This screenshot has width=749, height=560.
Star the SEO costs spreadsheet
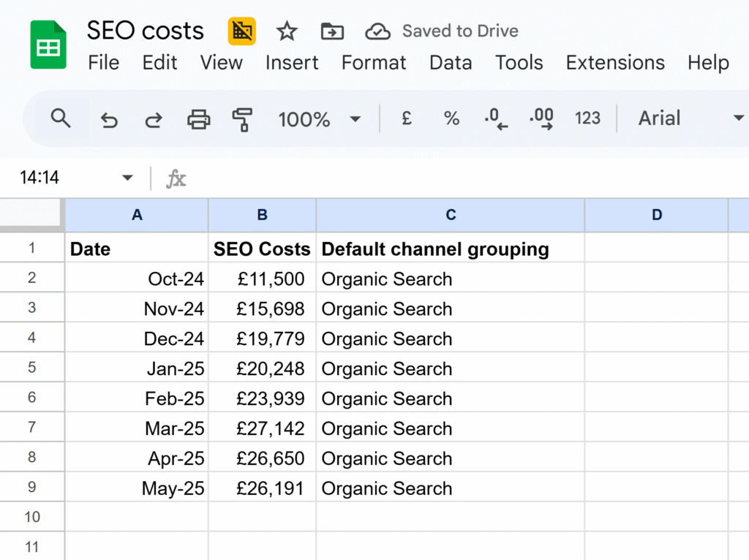click(287, 31)
